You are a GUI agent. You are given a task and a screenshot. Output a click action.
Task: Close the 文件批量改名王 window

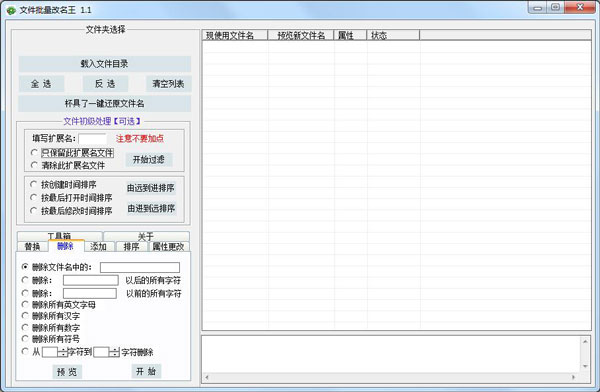(x=580, y=8)
